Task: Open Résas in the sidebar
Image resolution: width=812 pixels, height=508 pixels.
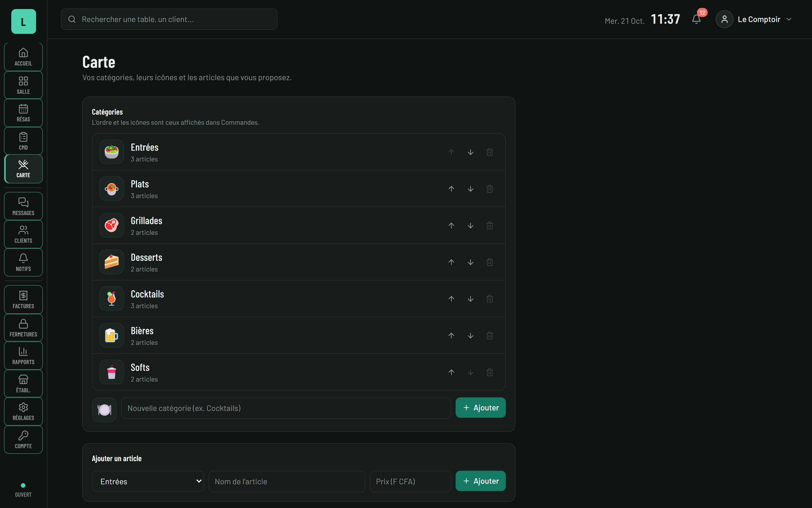Action: coord(23,113)
